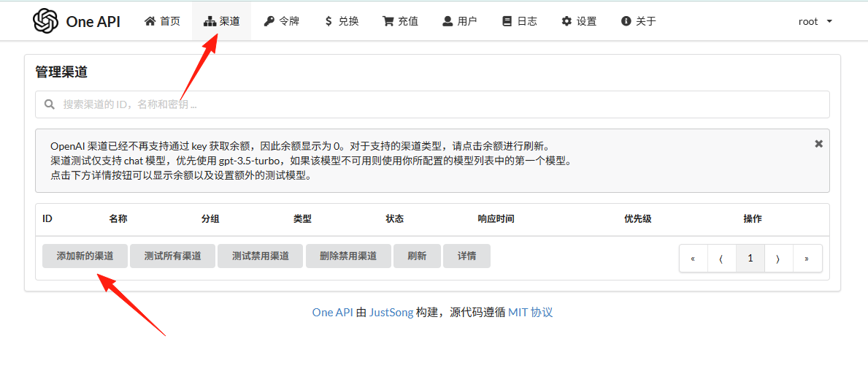Click the One API logo icon
Image resolution: width=868 pixels, height=374 pixels.
[x=45, y=21]
